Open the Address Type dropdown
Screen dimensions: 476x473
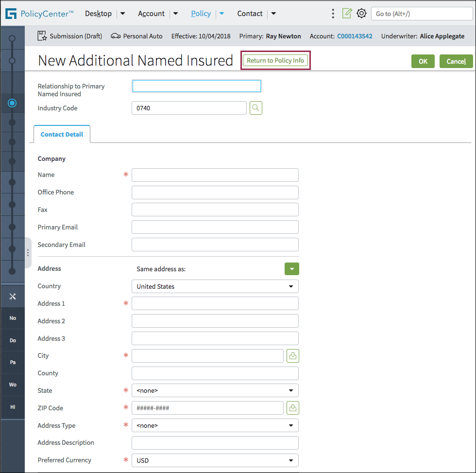pos(215,425)
